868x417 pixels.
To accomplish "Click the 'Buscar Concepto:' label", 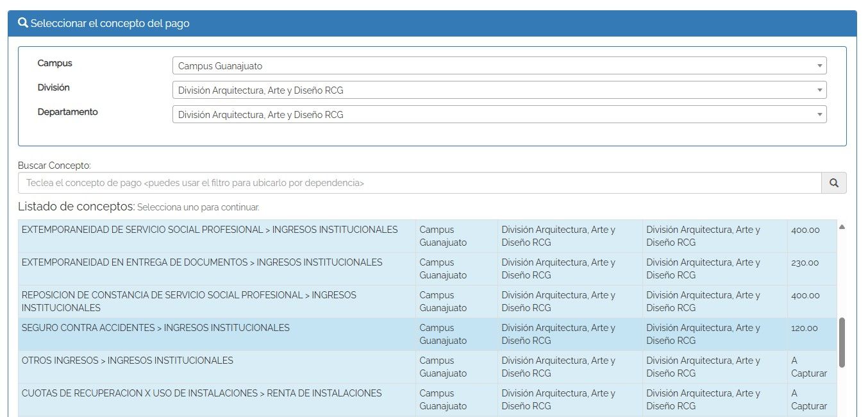I will pos(54,166).
